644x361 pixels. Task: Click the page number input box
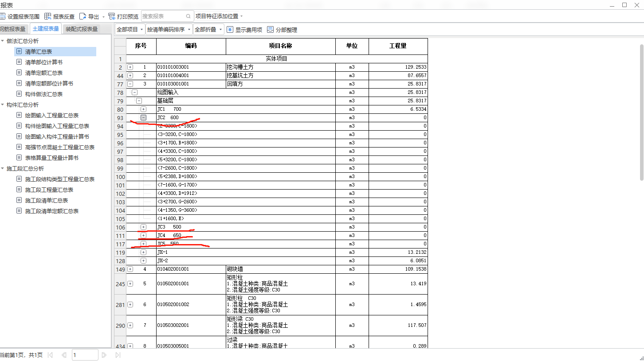click(85, 355)
